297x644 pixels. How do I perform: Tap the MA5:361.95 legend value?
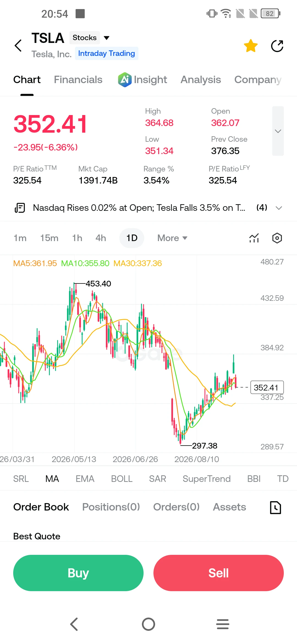click(35, 263)
